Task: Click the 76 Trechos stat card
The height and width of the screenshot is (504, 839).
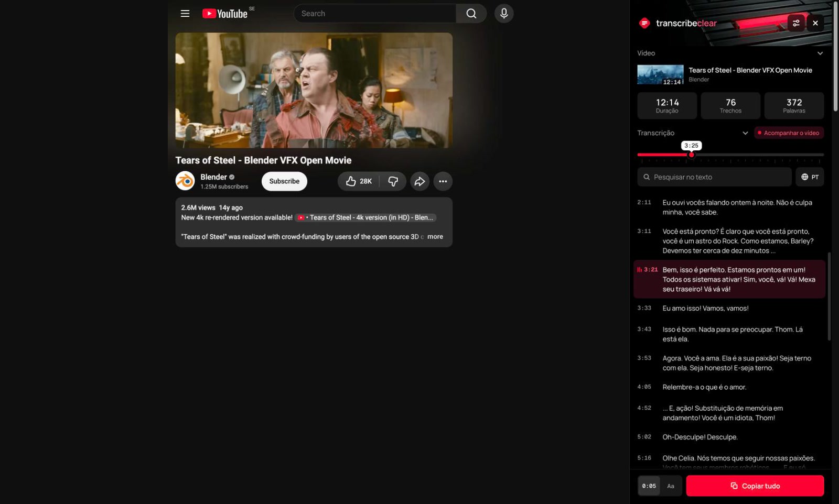Action: (730, 106)
